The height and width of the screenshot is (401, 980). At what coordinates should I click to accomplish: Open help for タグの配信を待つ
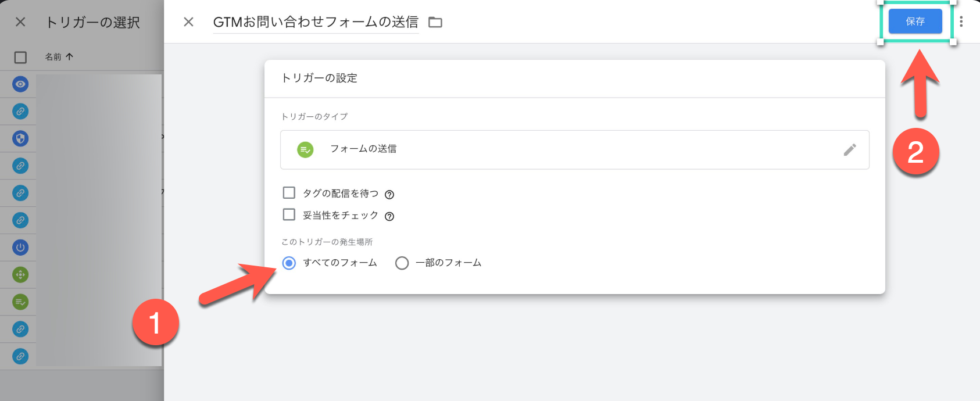(389, 195)
